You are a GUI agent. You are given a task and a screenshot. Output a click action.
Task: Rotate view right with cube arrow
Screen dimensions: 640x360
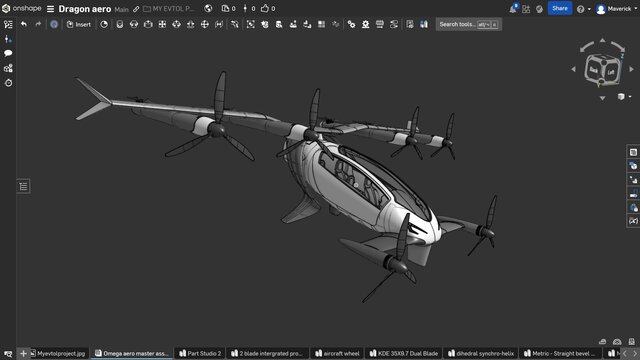click(631, 69)
